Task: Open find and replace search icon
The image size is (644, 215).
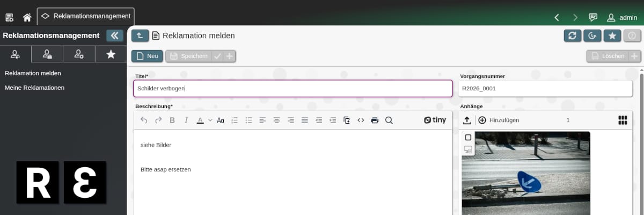Action: (389, 120)
